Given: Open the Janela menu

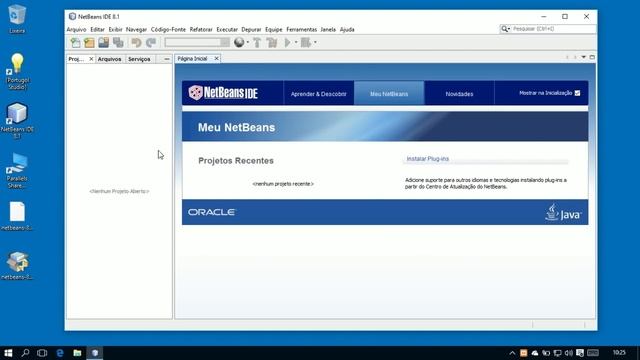Looking at the screenshot, I should point(328,29).
